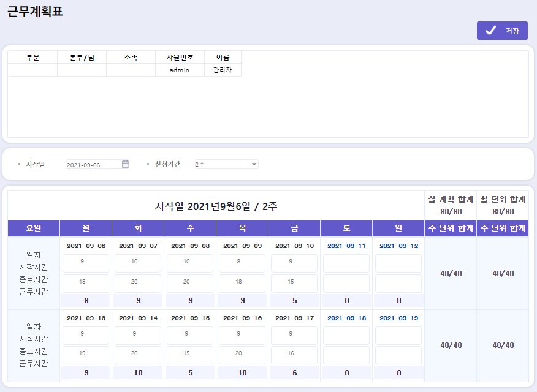Edit start time field for 2021-09-10

(294, 263)
